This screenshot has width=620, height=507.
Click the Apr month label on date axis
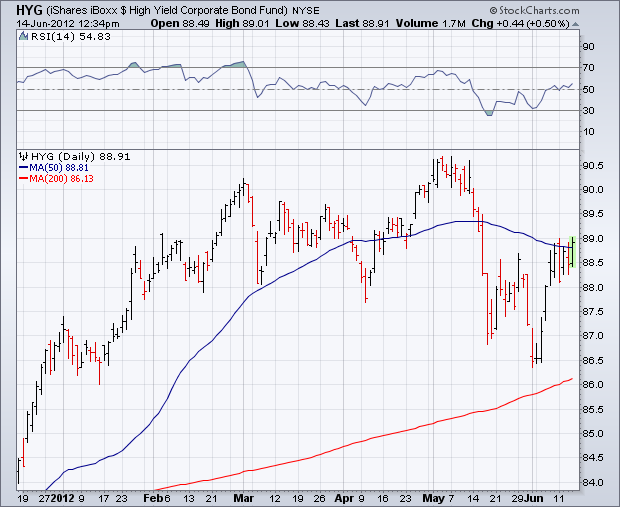tap(344, 498)
